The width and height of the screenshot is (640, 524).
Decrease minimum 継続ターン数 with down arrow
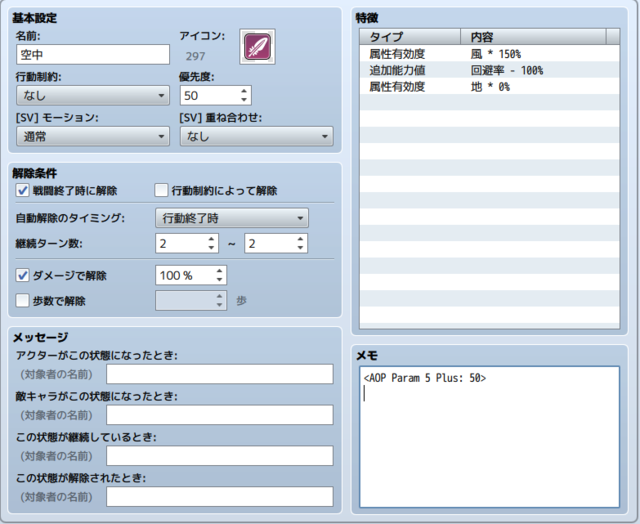pyautogui.click(x=211, y=248)
